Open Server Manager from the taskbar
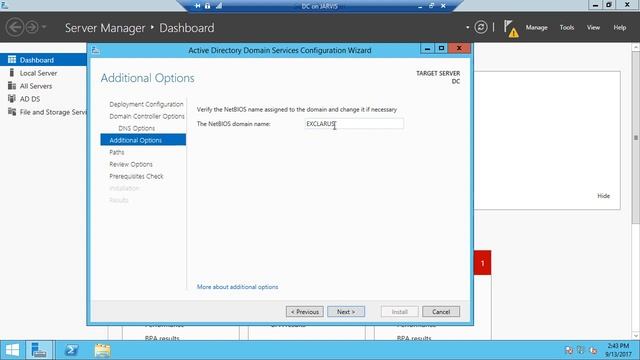 click(x=39, y=350)
